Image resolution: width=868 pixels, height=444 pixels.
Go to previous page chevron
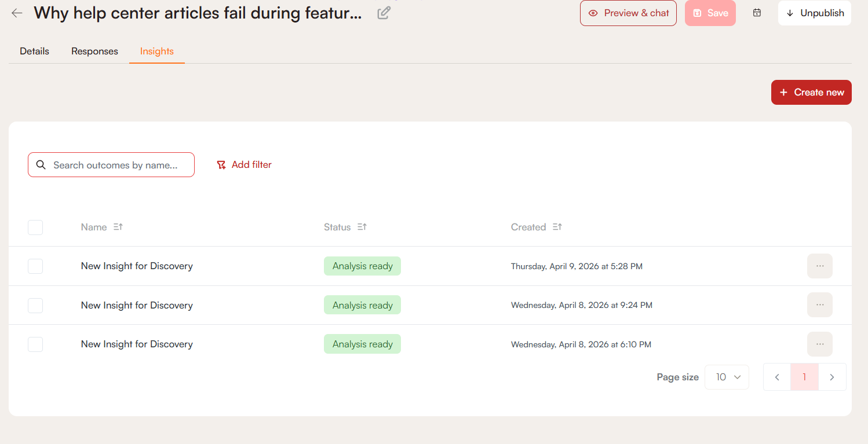pos(777,377)
